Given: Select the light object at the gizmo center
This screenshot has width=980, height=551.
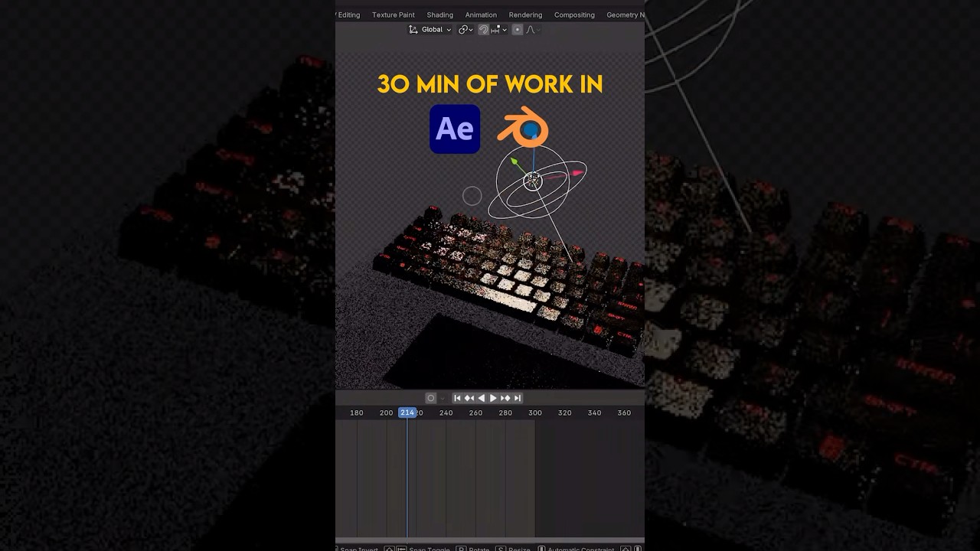Looking at the screenshot, I should point(533,181).
